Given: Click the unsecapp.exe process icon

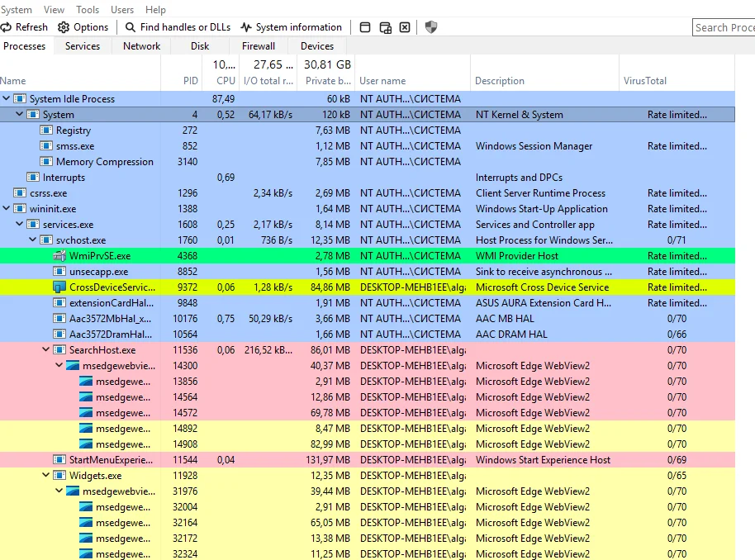Looking at the screenshot, I should 59,272.
